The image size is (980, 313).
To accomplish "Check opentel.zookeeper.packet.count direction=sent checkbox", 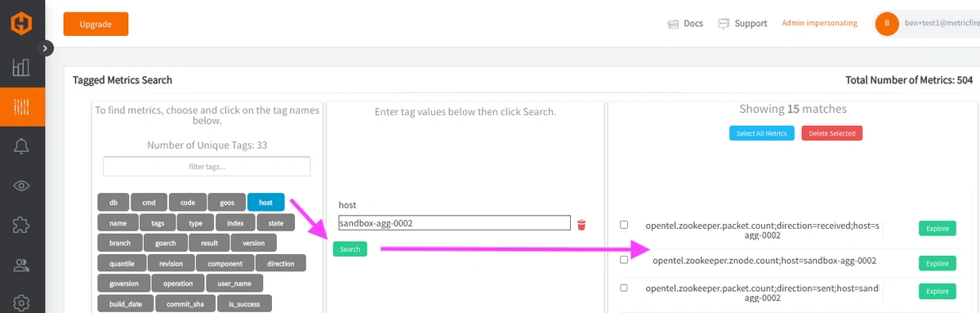I will [x=624, y=288].
